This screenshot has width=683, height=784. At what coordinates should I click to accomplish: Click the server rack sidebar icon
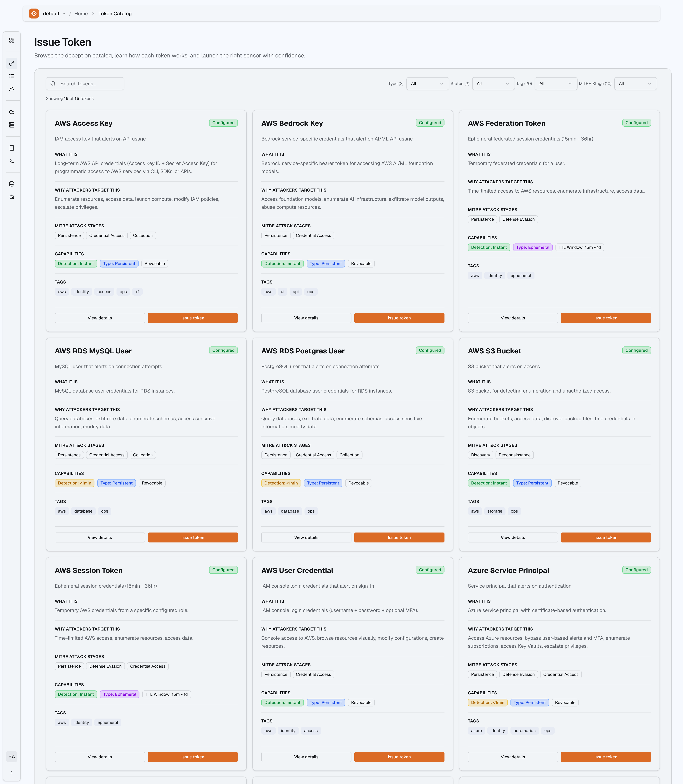[x=12, y=125]
